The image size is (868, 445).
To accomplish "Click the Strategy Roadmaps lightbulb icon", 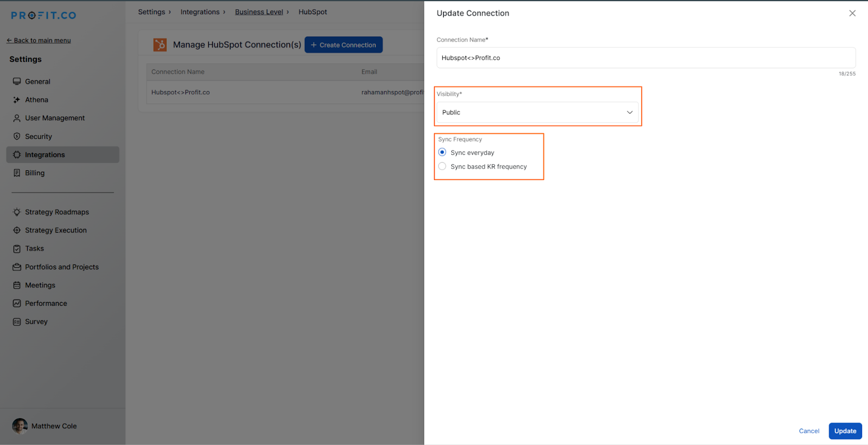I will [x=17, y=212].
